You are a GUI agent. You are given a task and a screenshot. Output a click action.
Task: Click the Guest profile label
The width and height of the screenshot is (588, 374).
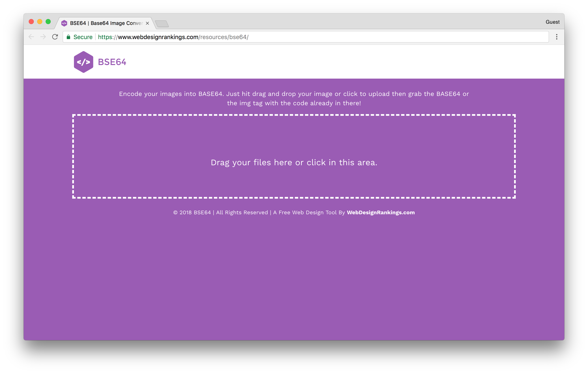click(x=552, y=22)
